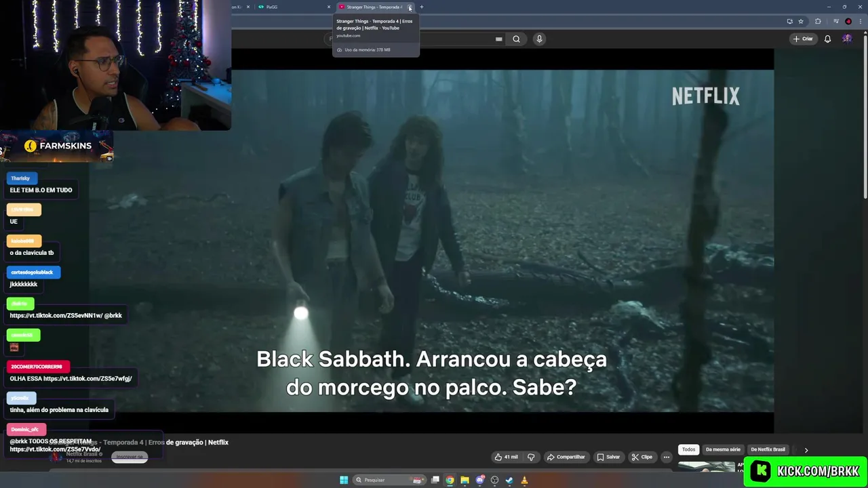Open the YouTube account avatar menu
The height and width of the screenshot is (488, 868).
coord(847,39)
